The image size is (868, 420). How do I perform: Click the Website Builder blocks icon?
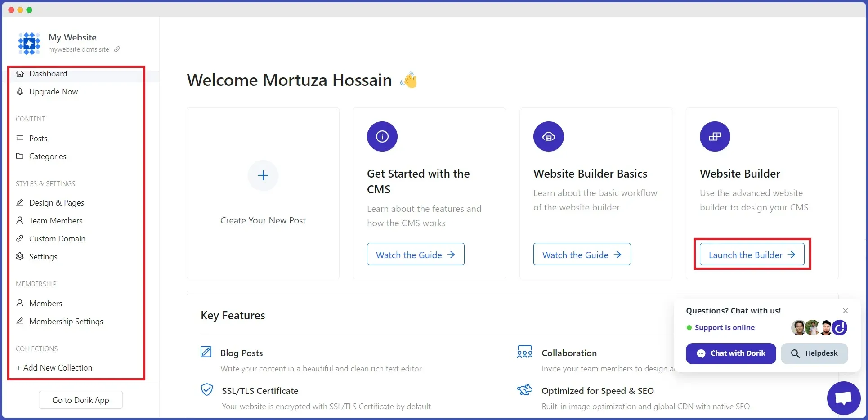point(715,136)
